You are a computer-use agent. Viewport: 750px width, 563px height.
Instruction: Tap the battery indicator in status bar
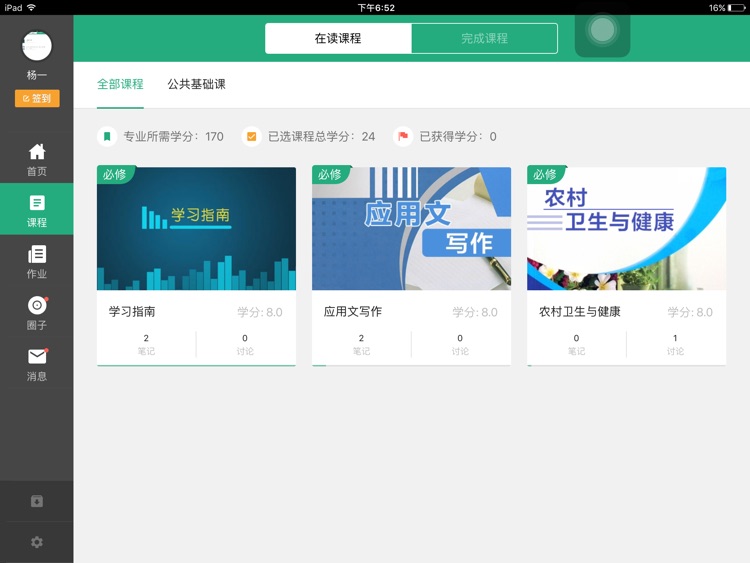pyautogui.click(x=736, y=8)
